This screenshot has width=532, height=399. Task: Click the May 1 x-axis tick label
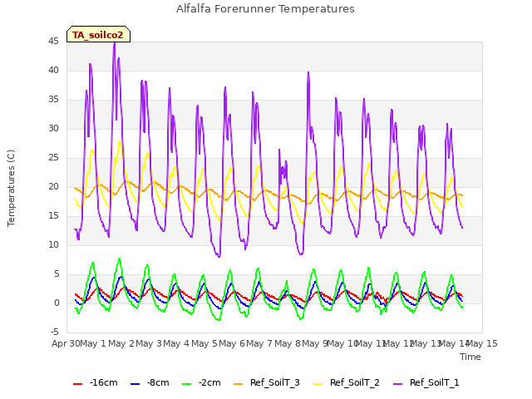point(93,343)
